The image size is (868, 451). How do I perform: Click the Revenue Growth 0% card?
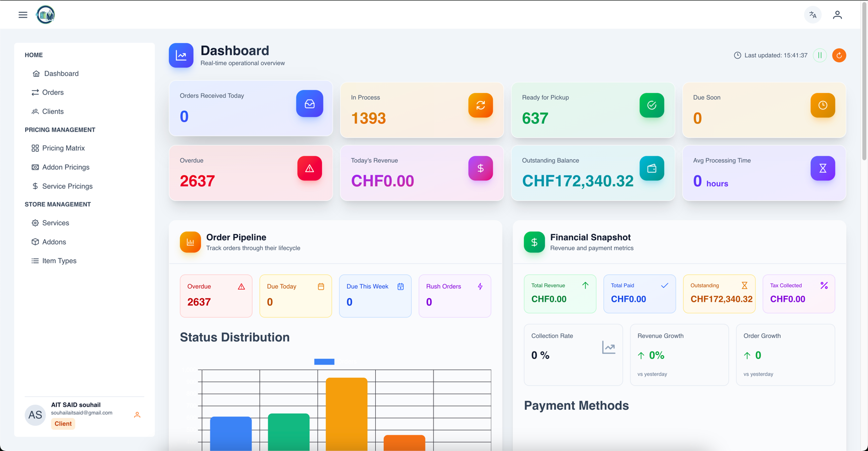(679, 355)
